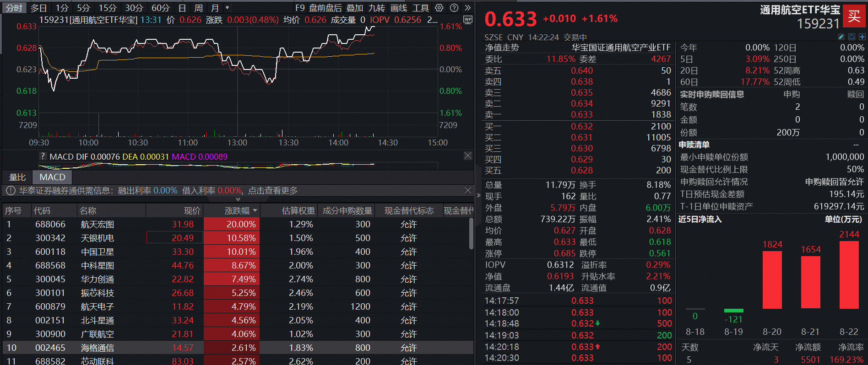Open chart settings gear icon
This screenshot has height=365, width=868.
point(439,8)
